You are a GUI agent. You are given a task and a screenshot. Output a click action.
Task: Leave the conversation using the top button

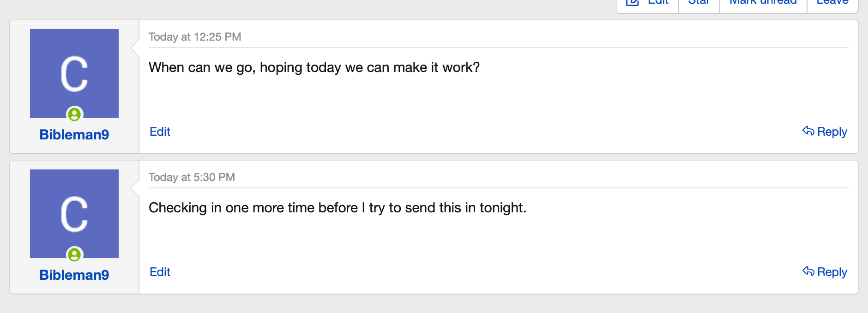coord(832,2)
